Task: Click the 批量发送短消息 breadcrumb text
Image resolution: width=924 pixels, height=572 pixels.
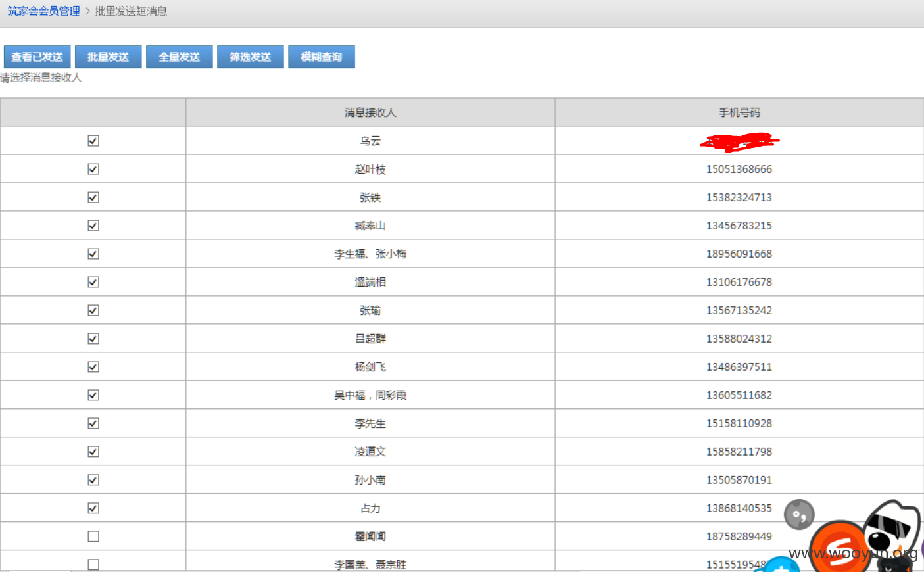Action: (x=131, y=11)
